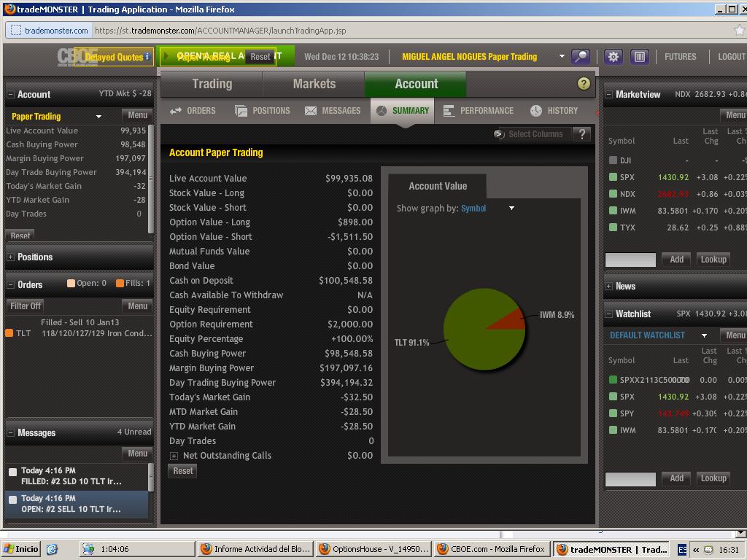The width and height of the screenshot is (747, 560).
Task: Expand the Positions panel
Action: tap(11, 257)
